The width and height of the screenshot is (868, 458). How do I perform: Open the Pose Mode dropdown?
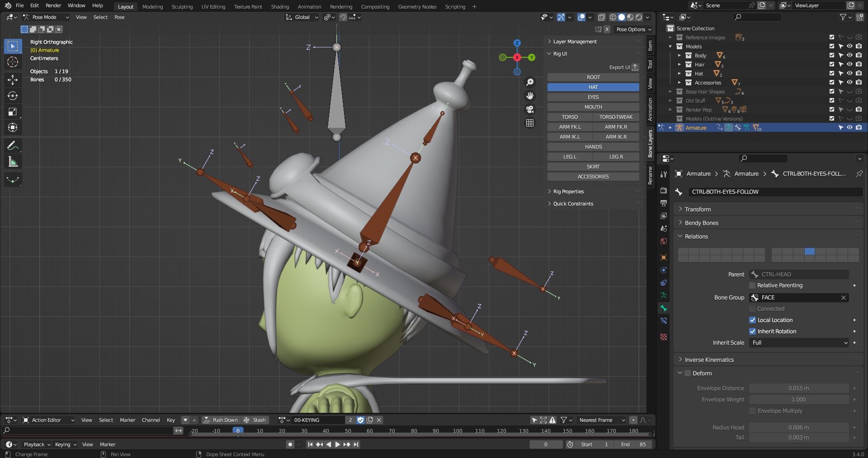[x=45, y=17]
